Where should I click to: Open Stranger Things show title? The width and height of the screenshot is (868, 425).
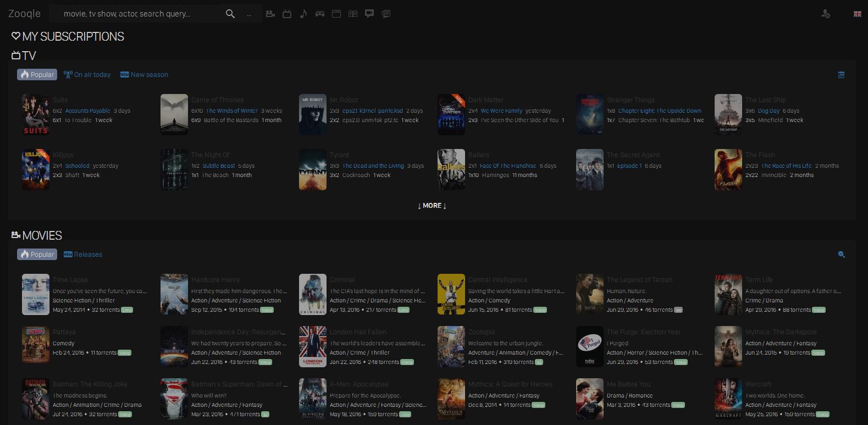coord(631,100)
